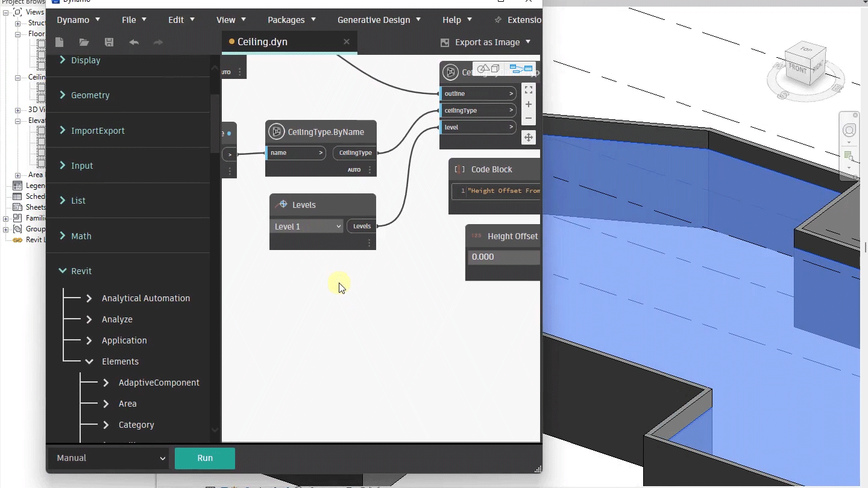Expand the ImportExport library category
The image size is (868, 488).
click(x=62, y=131)
